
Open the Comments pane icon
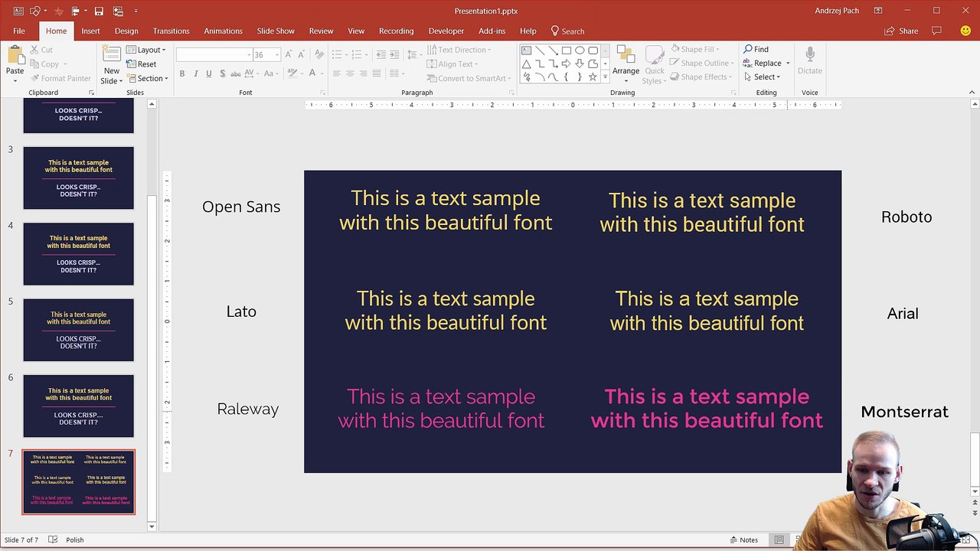point(936,31)
